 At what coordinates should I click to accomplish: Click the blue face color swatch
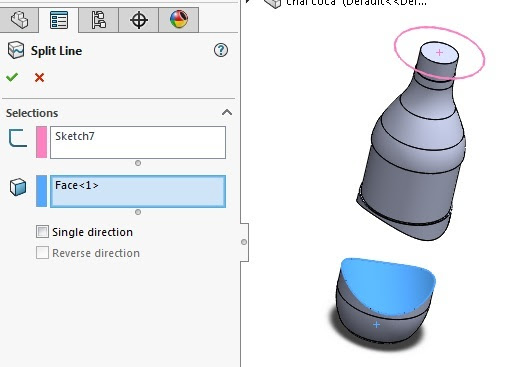41,191
